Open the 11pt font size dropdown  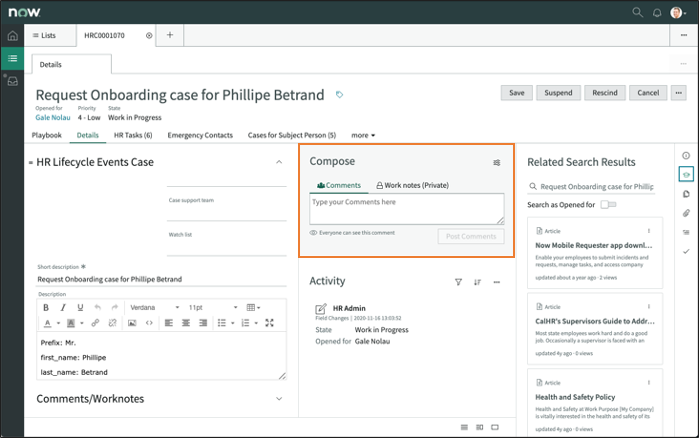tap(213, 307)
